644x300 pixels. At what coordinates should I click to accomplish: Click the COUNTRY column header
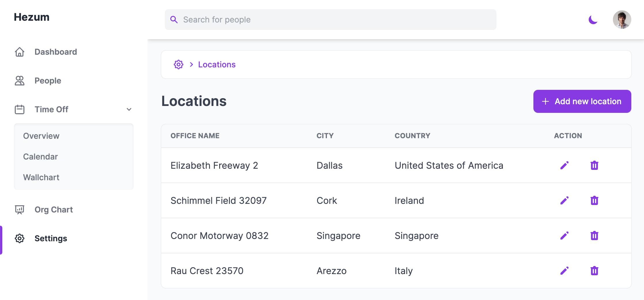(412, 136)
